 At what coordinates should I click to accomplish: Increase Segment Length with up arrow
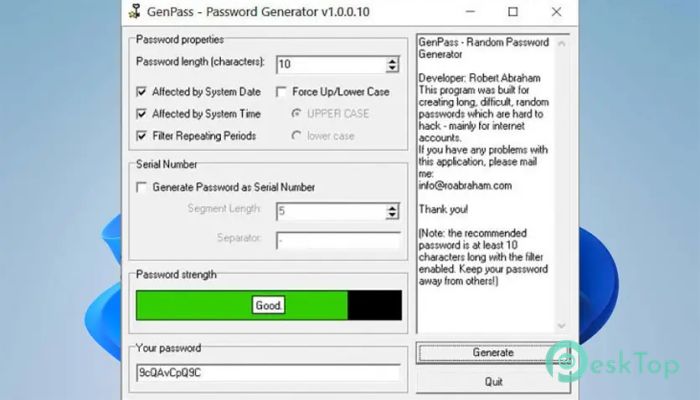(x=392, y=208)
